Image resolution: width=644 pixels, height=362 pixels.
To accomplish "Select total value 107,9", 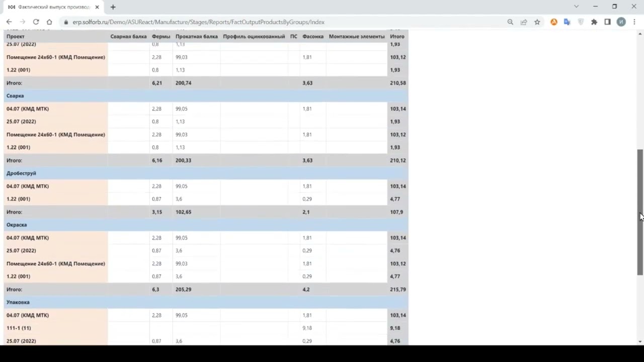I will point(396,212).
